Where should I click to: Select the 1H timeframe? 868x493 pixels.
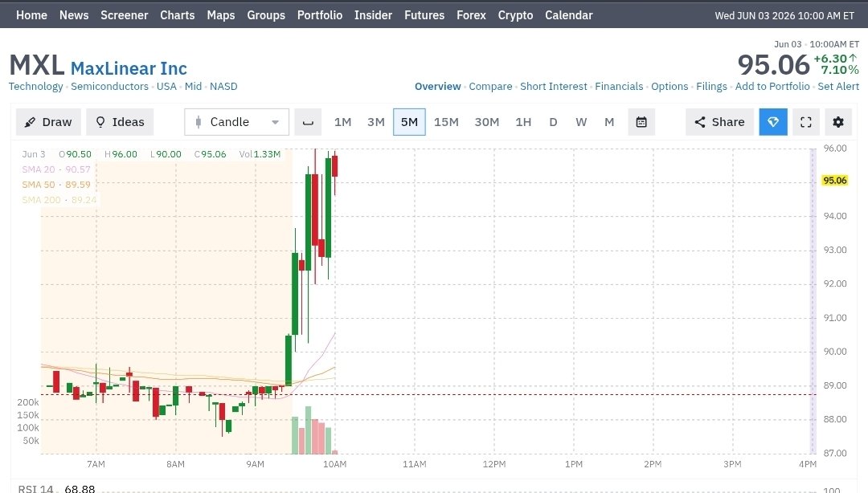tap(523, 122)
